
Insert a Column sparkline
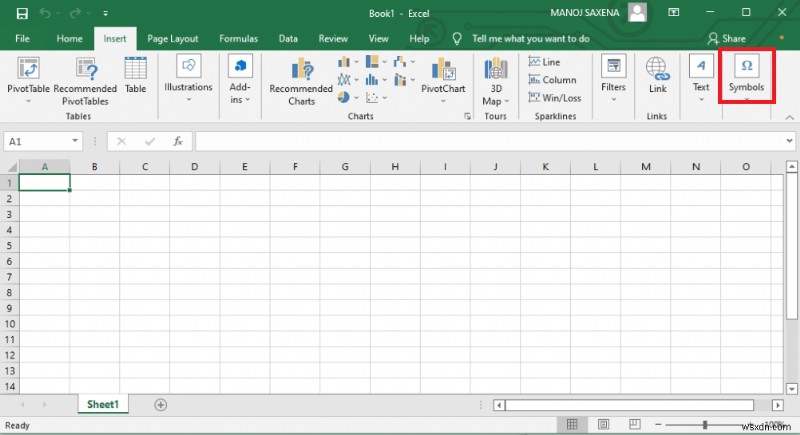click(x=553, y=80)
